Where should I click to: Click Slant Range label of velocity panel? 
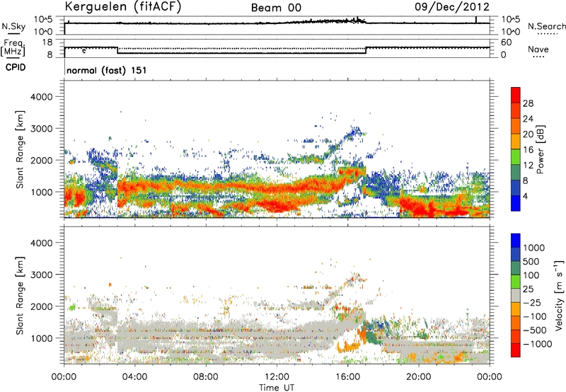tap(20, 295)
